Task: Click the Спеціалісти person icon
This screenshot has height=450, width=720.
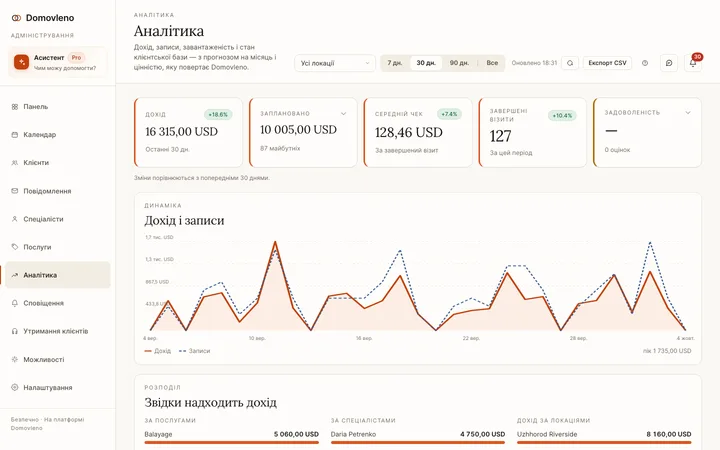Action: coord(15,219)
